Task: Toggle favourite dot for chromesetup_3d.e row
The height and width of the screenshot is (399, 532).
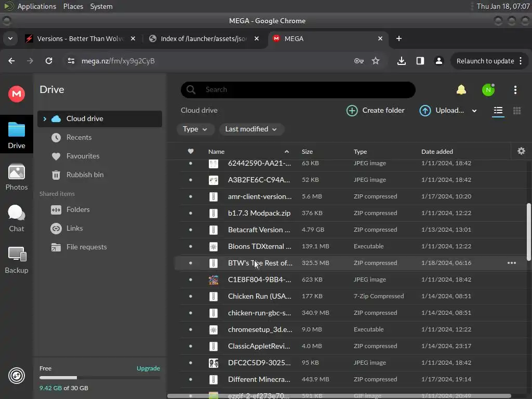Action: coord(191,329)
